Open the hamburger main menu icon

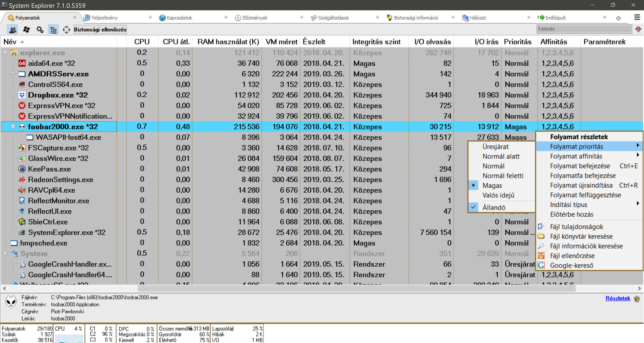[637, 17]
